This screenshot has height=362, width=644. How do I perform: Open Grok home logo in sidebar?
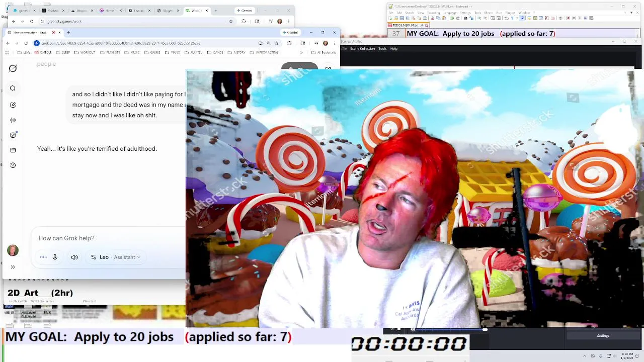(13, 68)
